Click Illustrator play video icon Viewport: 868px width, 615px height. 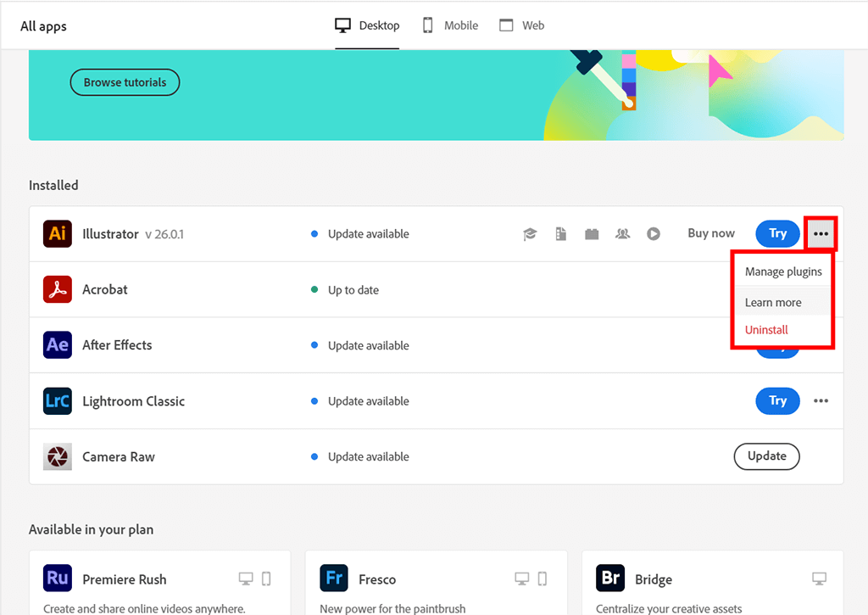pyautogui.click(x=654, y=234)
